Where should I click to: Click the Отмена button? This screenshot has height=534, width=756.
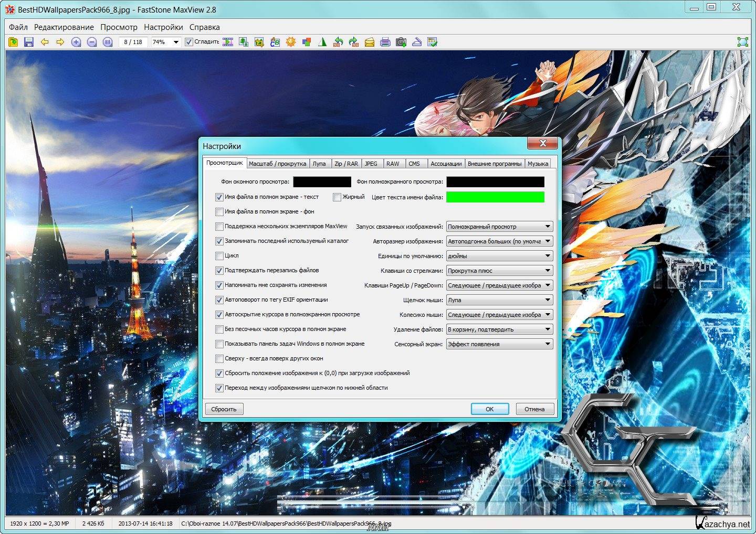[534, 409]
